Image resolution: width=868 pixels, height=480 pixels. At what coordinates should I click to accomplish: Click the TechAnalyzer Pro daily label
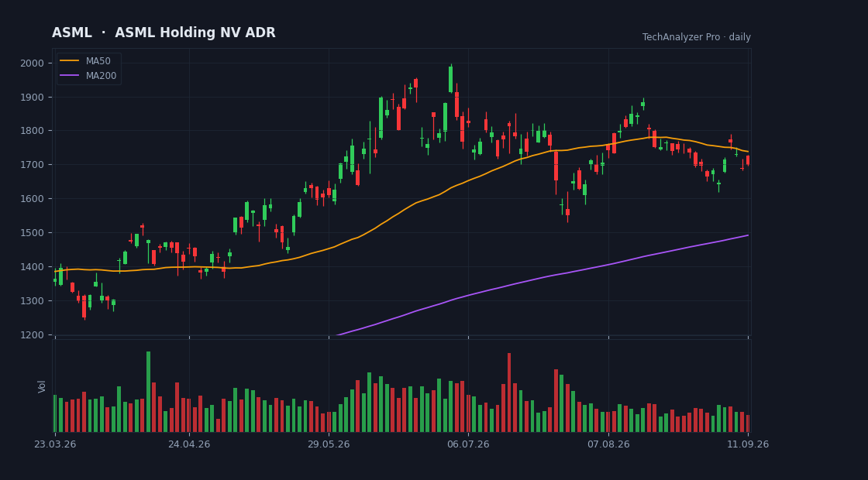click(697, 37)
